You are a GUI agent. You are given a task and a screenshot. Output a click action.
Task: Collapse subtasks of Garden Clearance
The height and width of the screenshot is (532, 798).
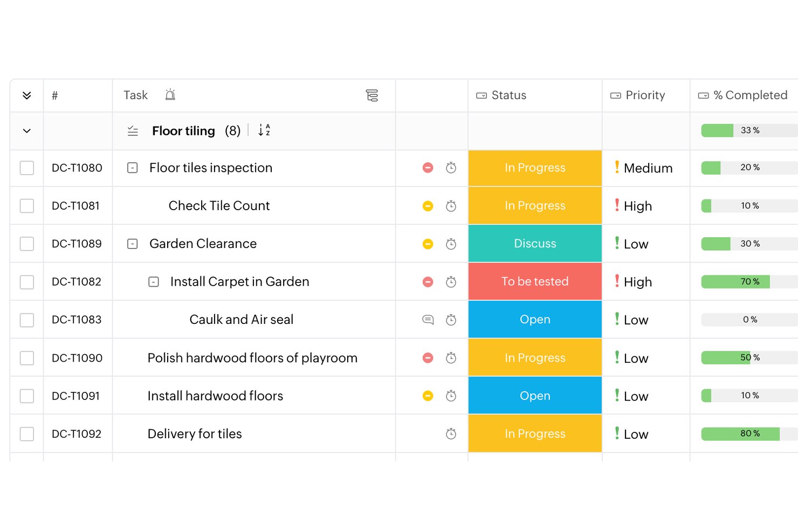pos(133,244)
